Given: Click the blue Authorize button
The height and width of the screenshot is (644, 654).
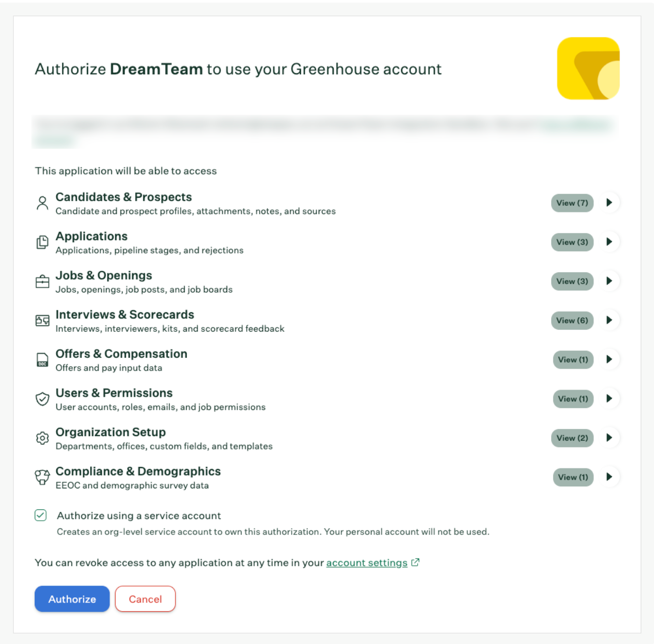Looking at the screenshot, I should click(x=72, y=599).
